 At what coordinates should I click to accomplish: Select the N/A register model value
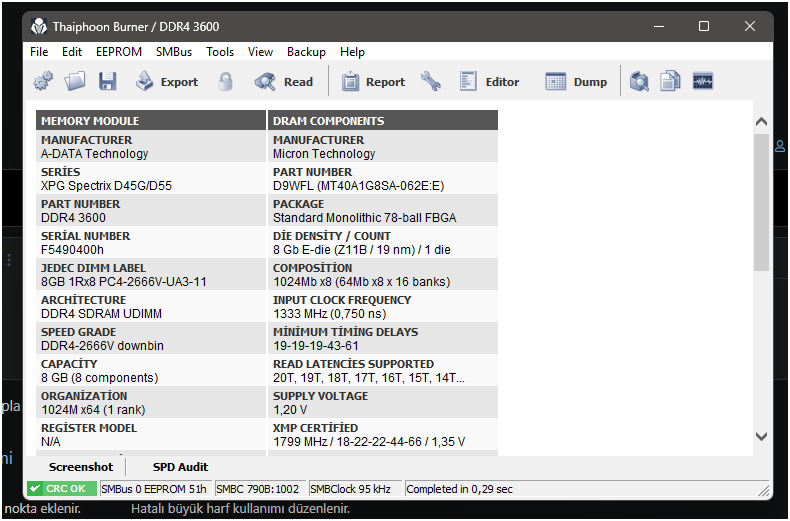point(51,442)
